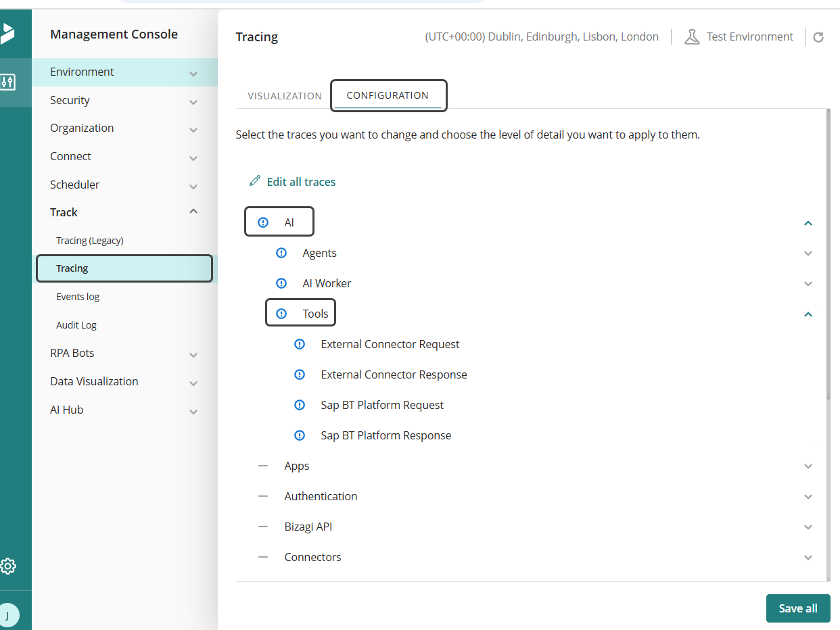The height and width of the screenshot is (630, 840).
Task: Open the settings gear at the sidebar bottom
Action: pos(9,566)
